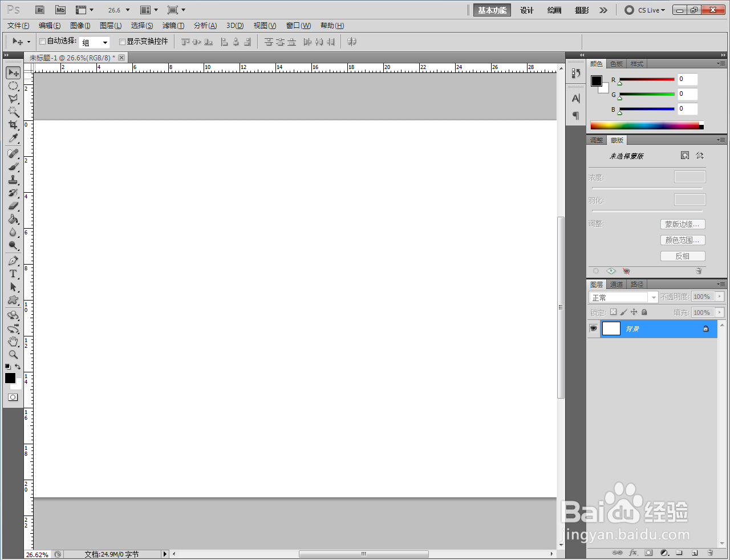Expand the 填充 fill slider arrow

coord(720,313)
